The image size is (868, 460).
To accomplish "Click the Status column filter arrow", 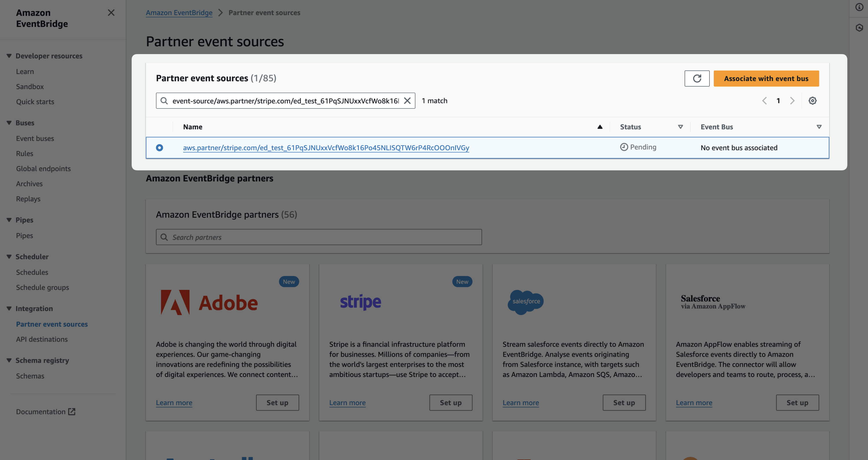I will pos(680,126).
